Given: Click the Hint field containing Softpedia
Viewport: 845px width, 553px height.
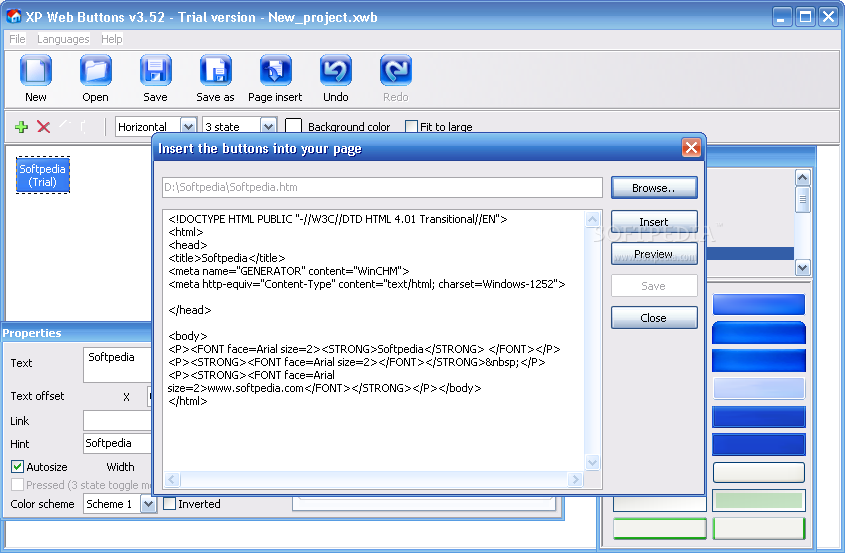Looking at the screenshot, I should pos(117,443).
